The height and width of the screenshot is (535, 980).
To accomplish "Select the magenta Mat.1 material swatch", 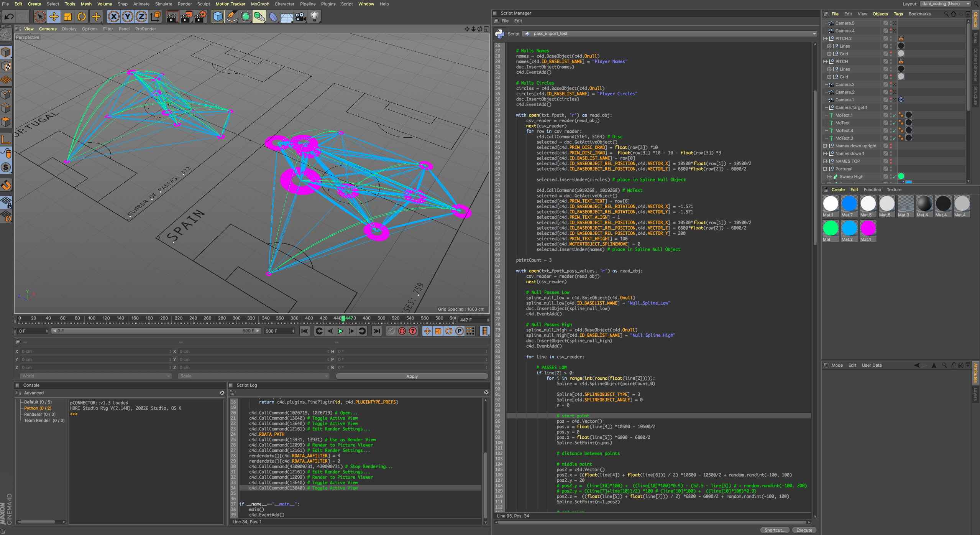I will click(868, 229).
